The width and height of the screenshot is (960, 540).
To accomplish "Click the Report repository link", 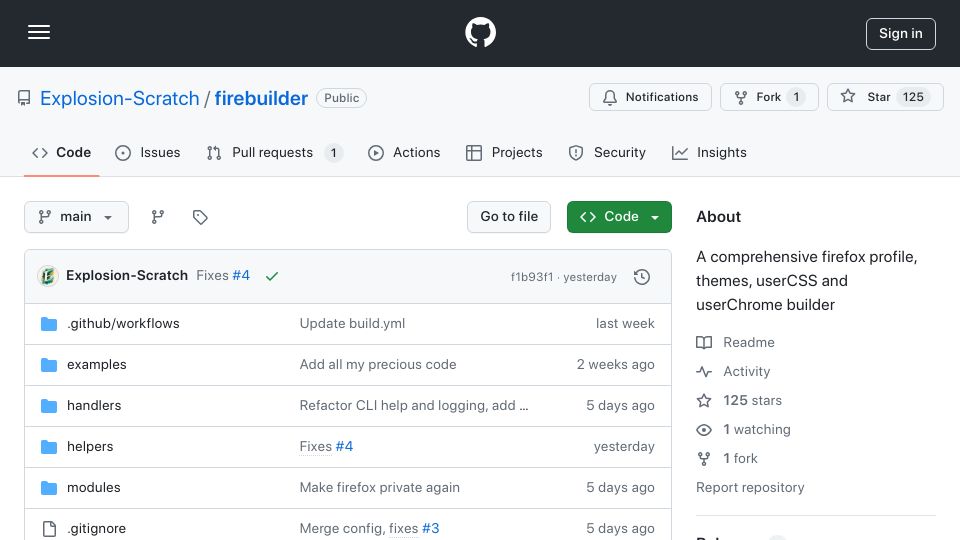I will [750, 487].
